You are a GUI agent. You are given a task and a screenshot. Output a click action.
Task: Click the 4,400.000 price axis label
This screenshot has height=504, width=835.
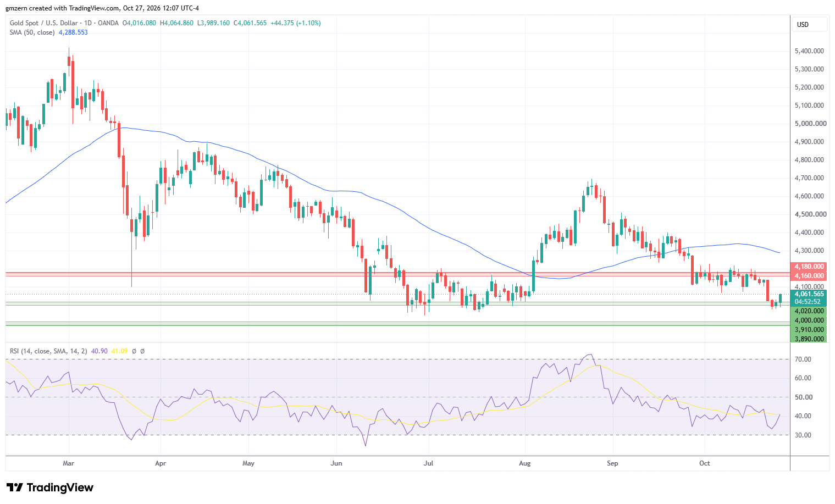click(809, 232)
